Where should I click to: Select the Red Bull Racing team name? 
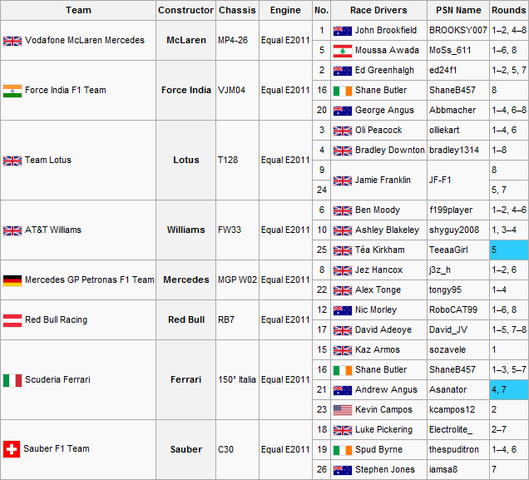point(56,319)
